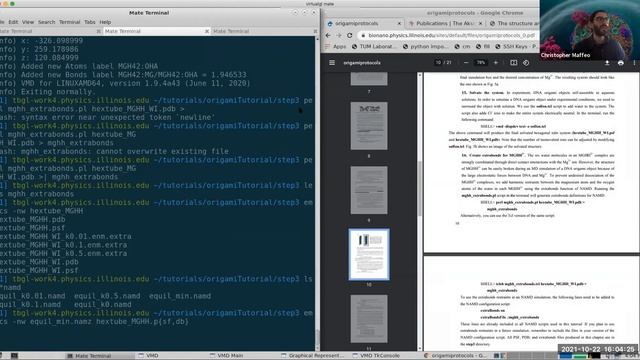Switch to the Publications Chrome tab
The image size is (640, 360).
pos(445,24)
